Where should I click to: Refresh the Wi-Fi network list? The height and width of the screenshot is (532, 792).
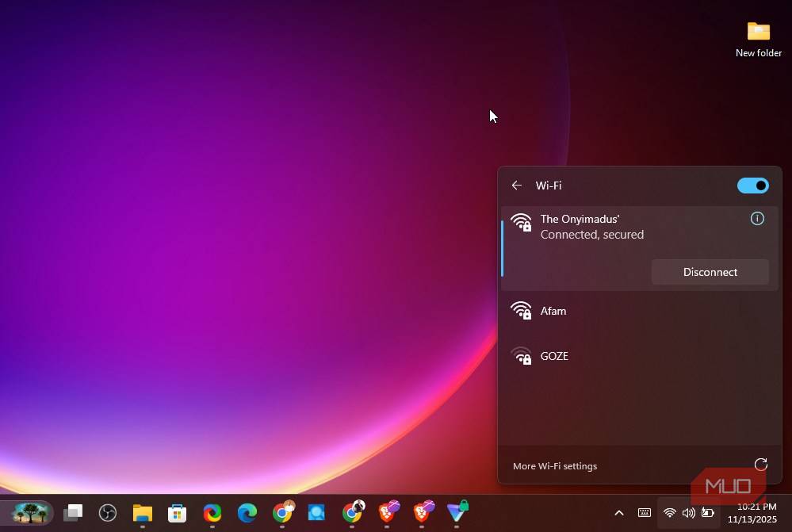click(x=760, y=465)
